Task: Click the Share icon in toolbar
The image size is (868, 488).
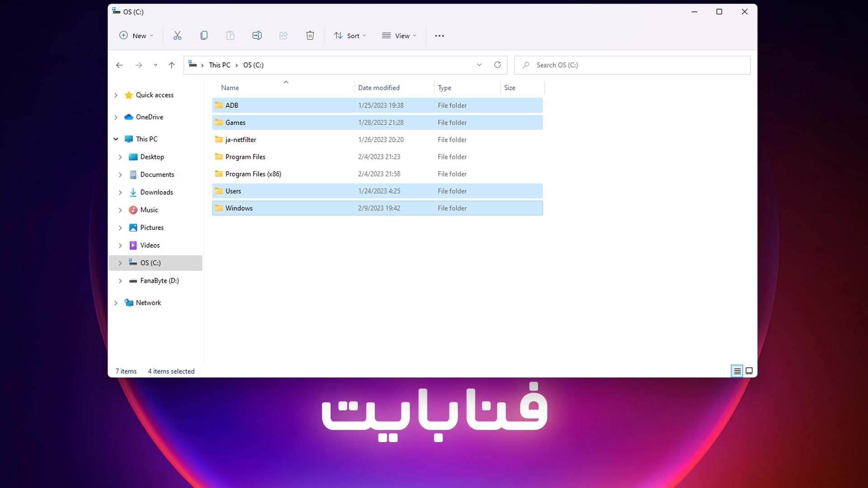Action: click(x=283, y=36)
